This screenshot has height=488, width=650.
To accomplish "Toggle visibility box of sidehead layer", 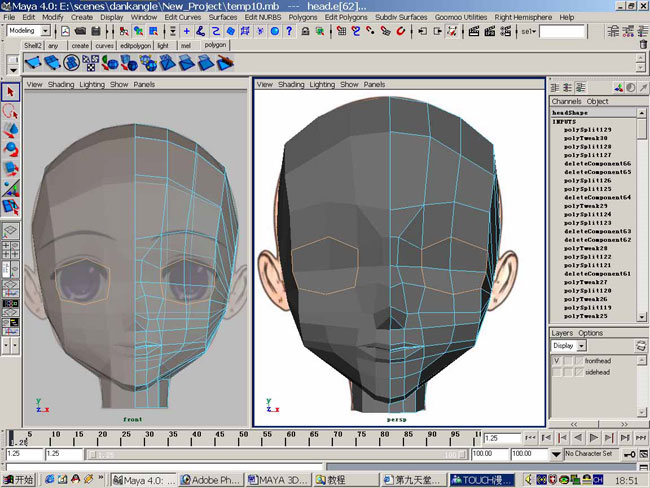I will [x=557, y=372].
